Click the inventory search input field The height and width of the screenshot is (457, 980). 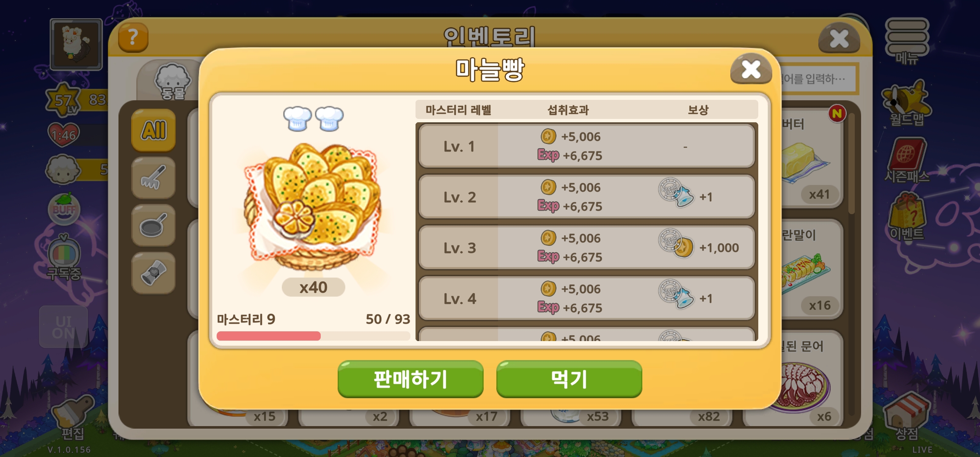pos(817,79)
